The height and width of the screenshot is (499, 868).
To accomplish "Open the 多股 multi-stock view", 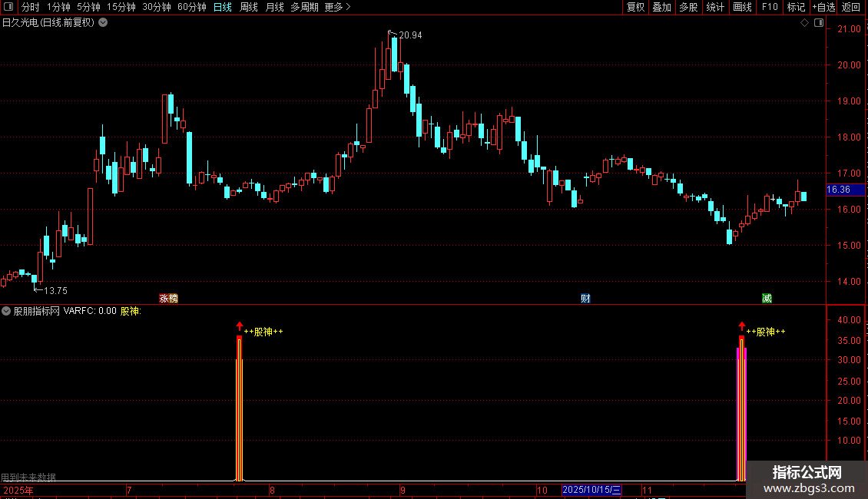I will (688, 7).
